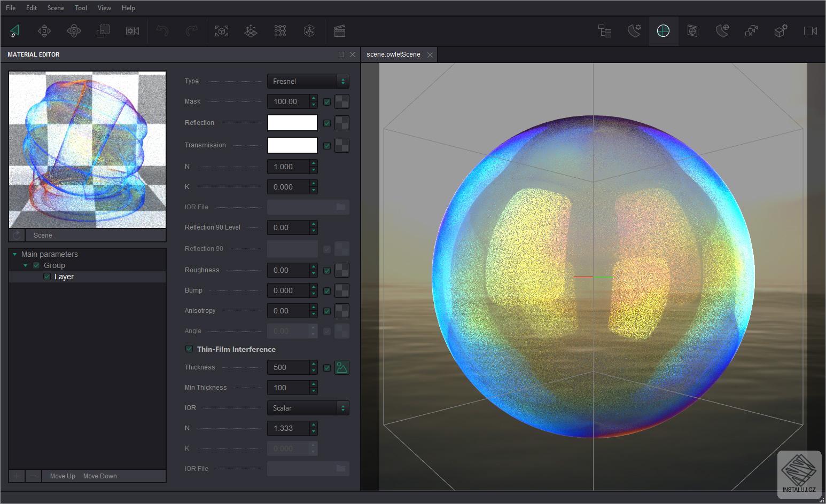Uncheck the Layer checkbox in tree

tap(47, 277)
